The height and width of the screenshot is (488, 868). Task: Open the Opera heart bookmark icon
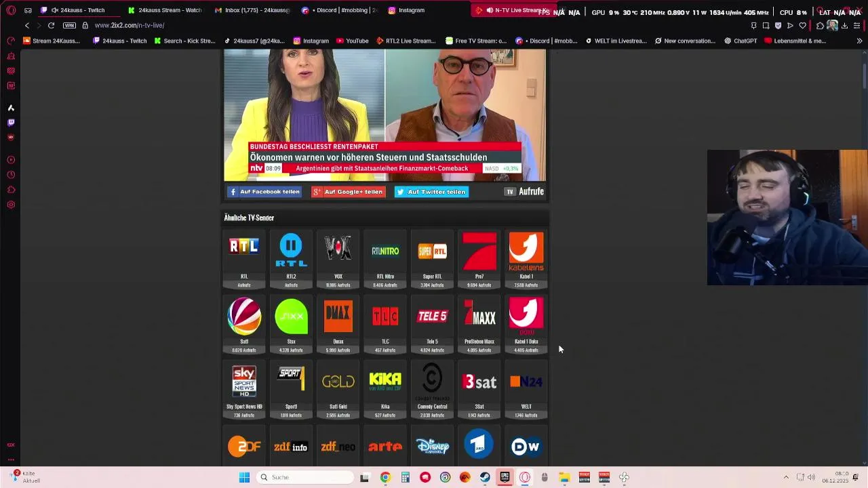[802, 25]
